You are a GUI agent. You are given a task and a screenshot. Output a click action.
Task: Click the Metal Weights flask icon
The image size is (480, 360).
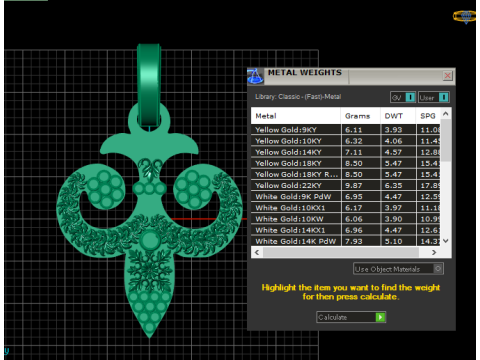coord(255,76)
